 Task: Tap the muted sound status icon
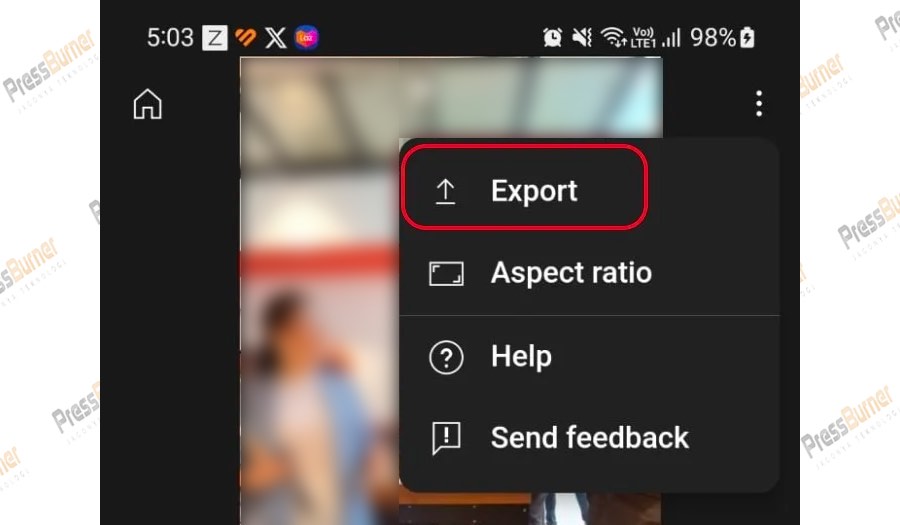[x=582, y=38]
